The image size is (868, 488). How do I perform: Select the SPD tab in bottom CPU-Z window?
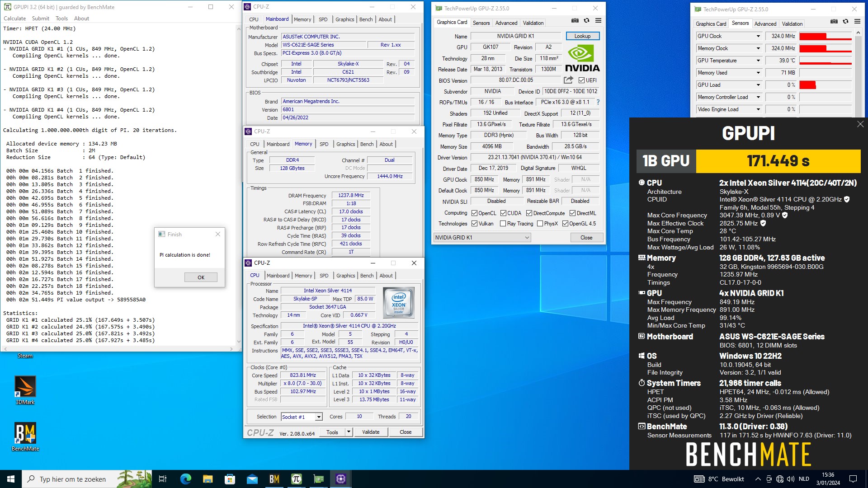324,276
